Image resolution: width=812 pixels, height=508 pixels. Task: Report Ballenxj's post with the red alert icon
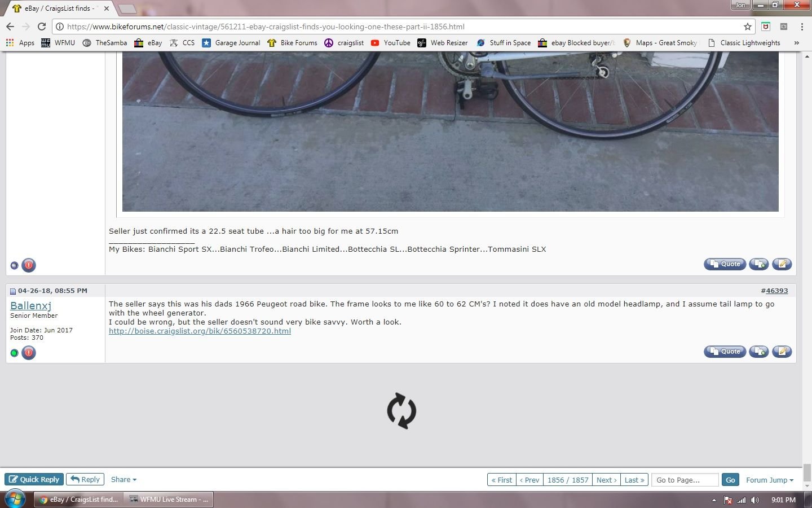point(29,353)
